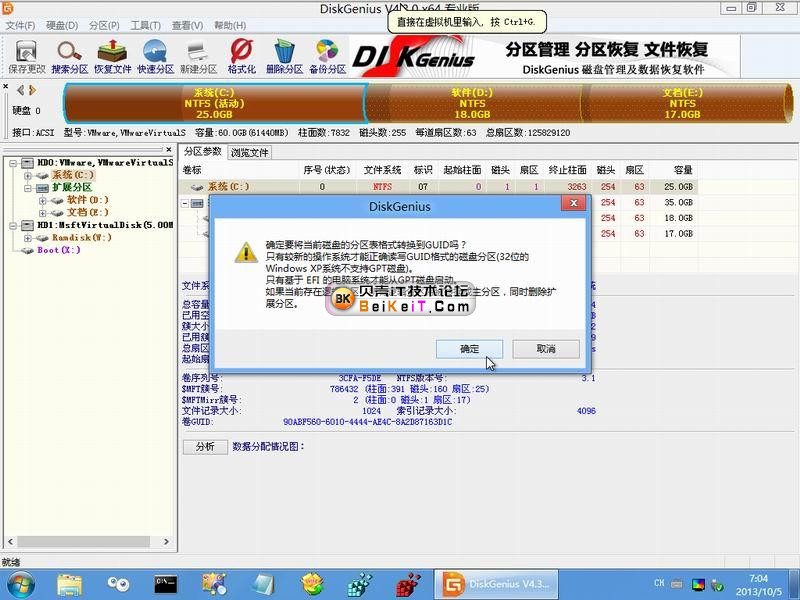This screenshot has height=600, width=800.
Task: Switch to the 分区参数 tab
Action: (203, 152)
